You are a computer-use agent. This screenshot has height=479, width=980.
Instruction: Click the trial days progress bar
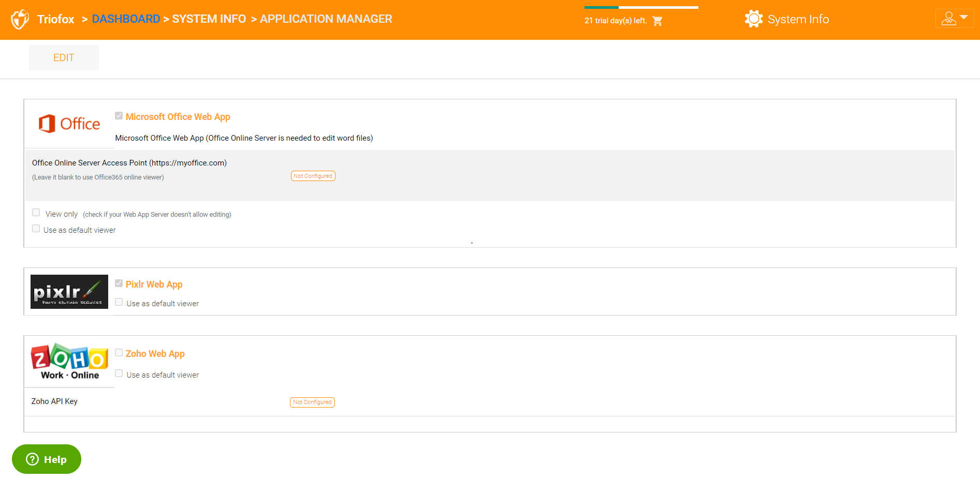pyautogui.click(x=641, y=7)
